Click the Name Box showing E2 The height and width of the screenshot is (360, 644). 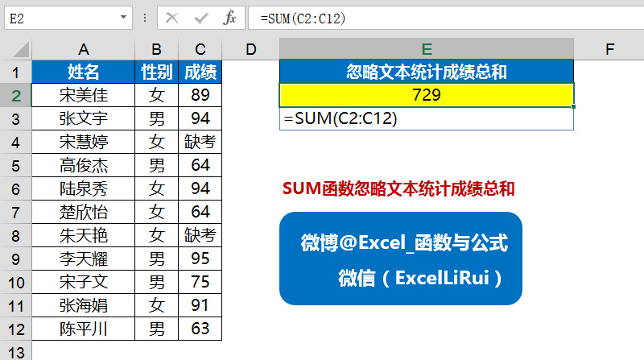68,18
